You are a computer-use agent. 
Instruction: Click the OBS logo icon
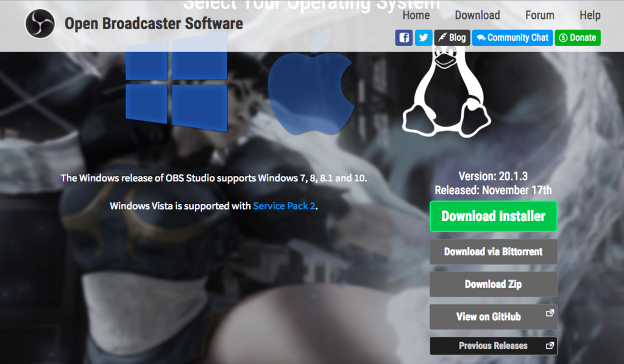tap(40, 24)
